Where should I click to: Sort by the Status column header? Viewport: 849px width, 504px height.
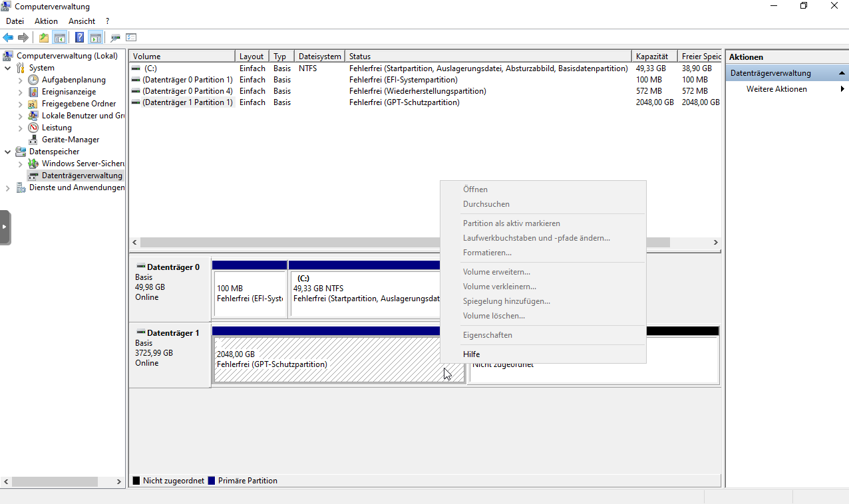[x=488, y=57]
